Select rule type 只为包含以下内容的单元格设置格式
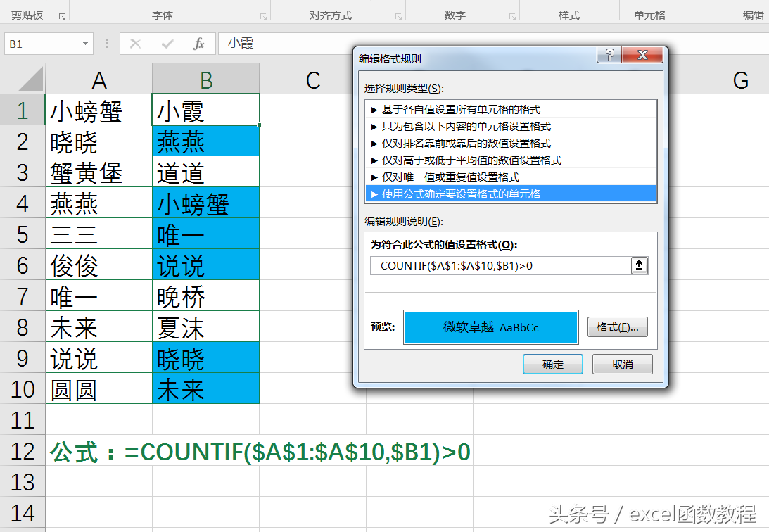Image resolution: width=769 pixels, height=532 pixels. pos(511,127)
